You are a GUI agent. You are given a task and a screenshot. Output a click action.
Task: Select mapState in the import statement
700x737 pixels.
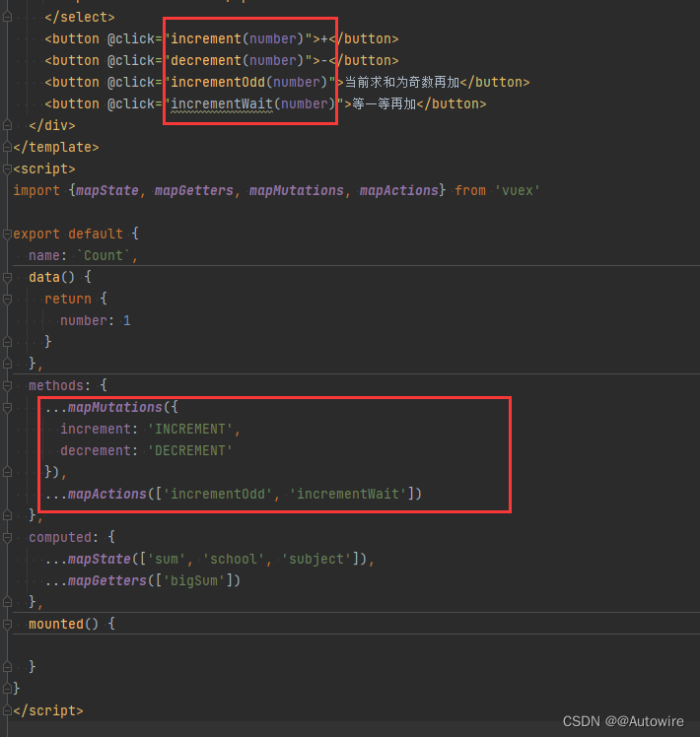tap(107, 190)
